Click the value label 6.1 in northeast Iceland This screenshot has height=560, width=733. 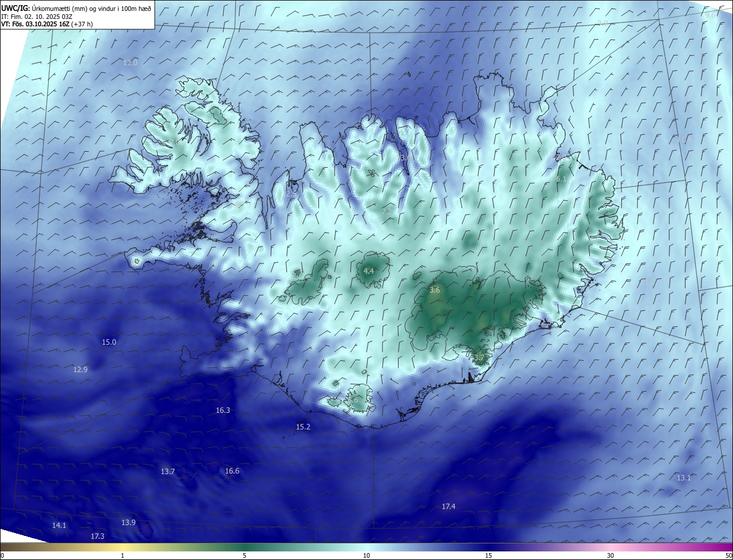coord(562,179)
